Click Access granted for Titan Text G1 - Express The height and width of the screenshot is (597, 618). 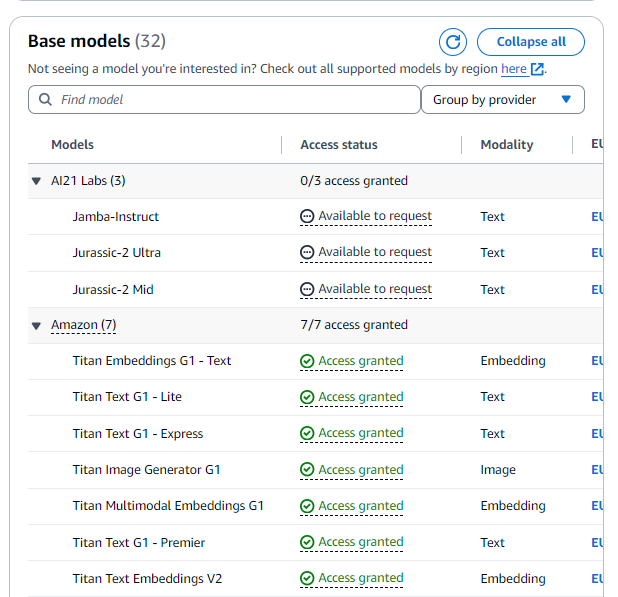tap(352, 433)
